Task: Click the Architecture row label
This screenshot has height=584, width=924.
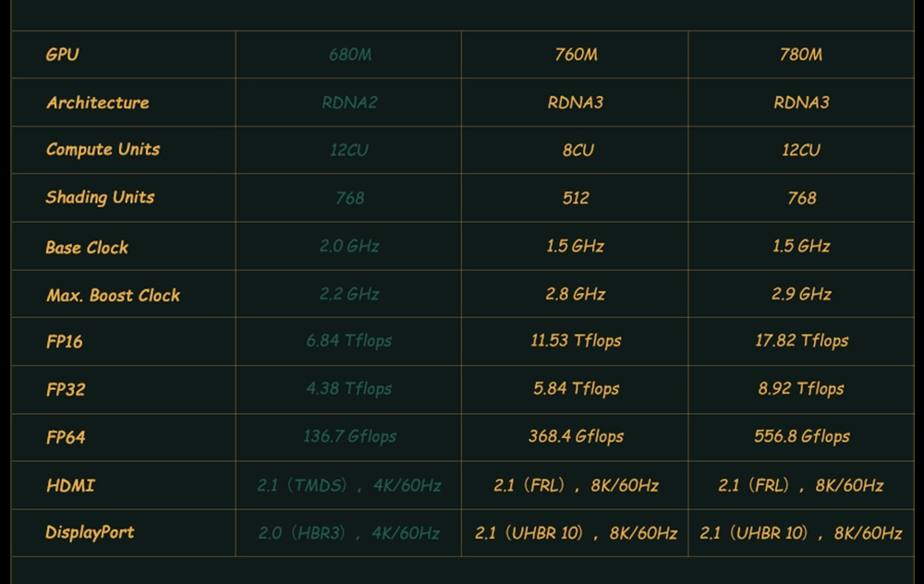Action: point(98,103)
